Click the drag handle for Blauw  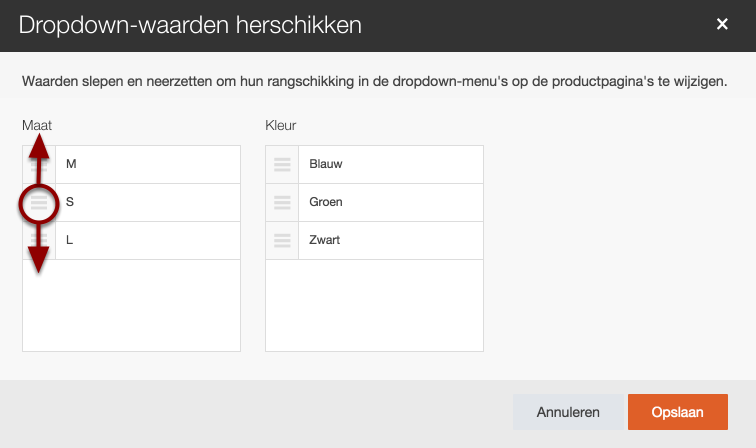[282, 164]
